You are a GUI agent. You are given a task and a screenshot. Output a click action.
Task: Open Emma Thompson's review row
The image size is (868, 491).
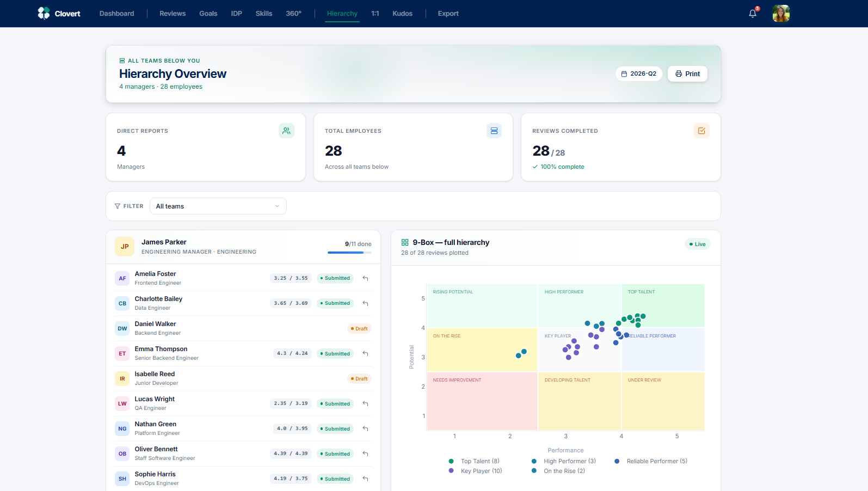243,353
